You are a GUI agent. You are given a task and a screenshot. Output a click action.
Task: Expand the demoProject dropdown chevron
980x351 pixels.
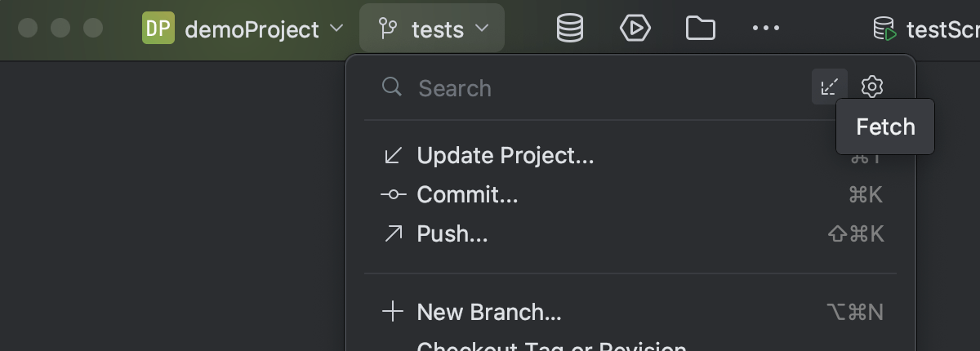(x=336, y=29)
